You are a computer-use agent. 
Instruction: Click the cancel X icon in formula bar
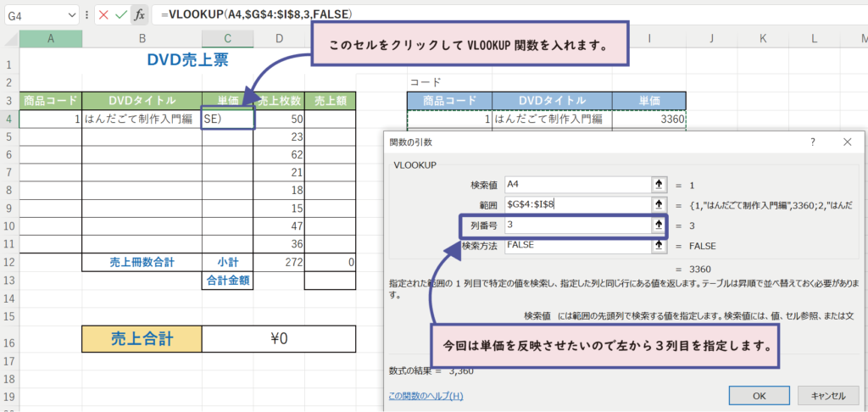[x=103, y=15]
